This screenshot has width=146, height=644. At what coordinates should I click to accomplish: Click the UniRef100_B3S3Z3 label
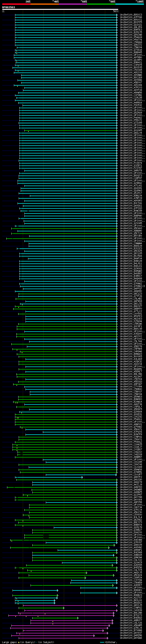click(131, 249)
